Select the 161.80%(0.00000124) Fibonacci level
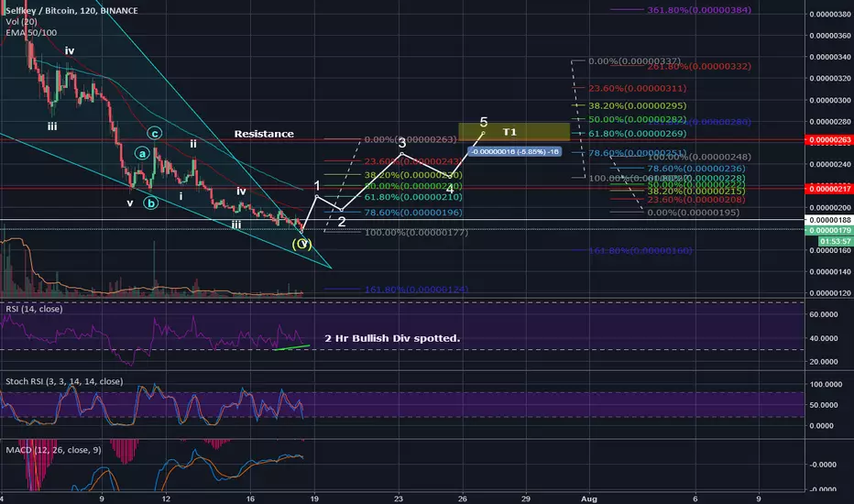Screen dimensions: 854x504 (x=416, y=290)
